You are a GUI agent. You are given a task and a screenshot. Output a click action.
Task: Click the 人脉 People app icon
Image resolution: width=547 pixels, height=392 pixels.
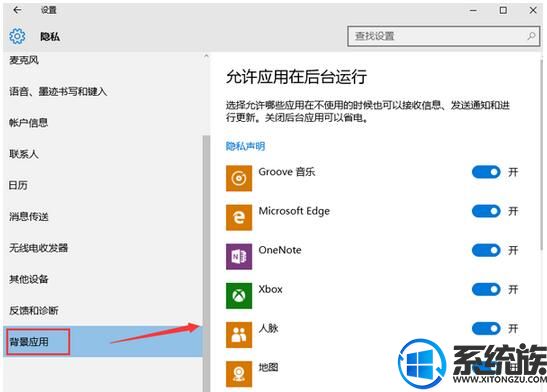(239, 335)
